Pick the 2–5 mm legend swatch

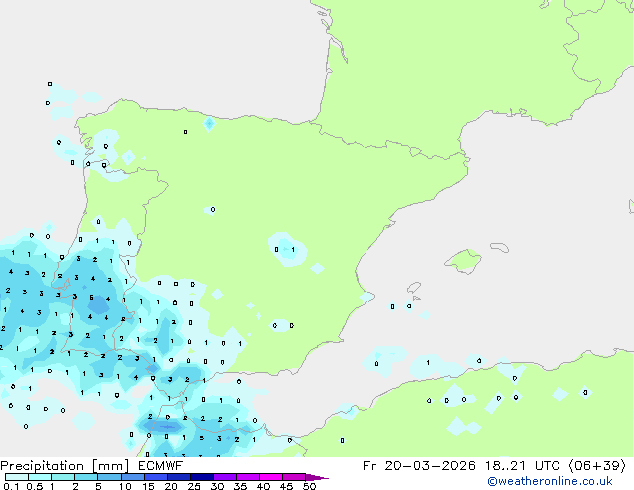pyautogui.click(x=86, y=477)
